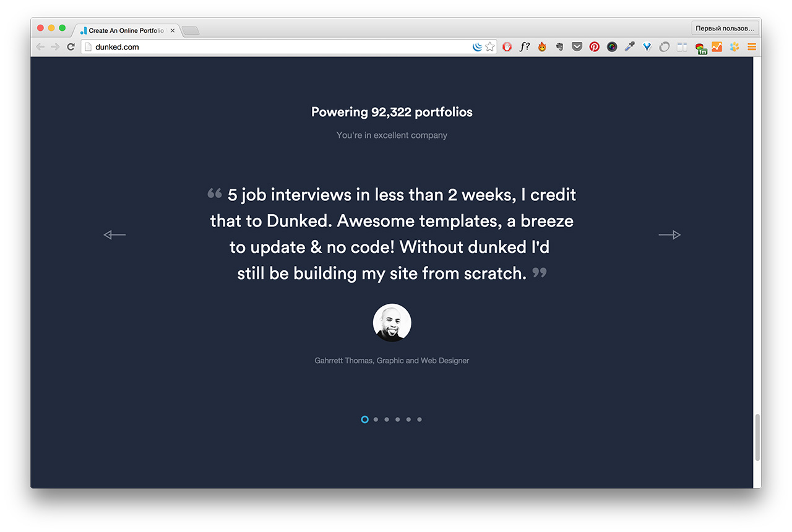Bookmark this page with the star icon
The width and height of the screenshot is (792, 532).
coord(490,46)
